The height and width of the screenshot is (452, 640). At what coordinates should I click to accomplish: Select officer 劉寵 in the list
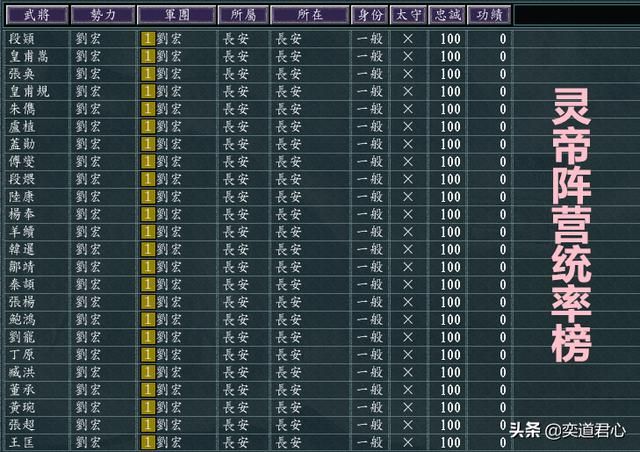[22, 337]
